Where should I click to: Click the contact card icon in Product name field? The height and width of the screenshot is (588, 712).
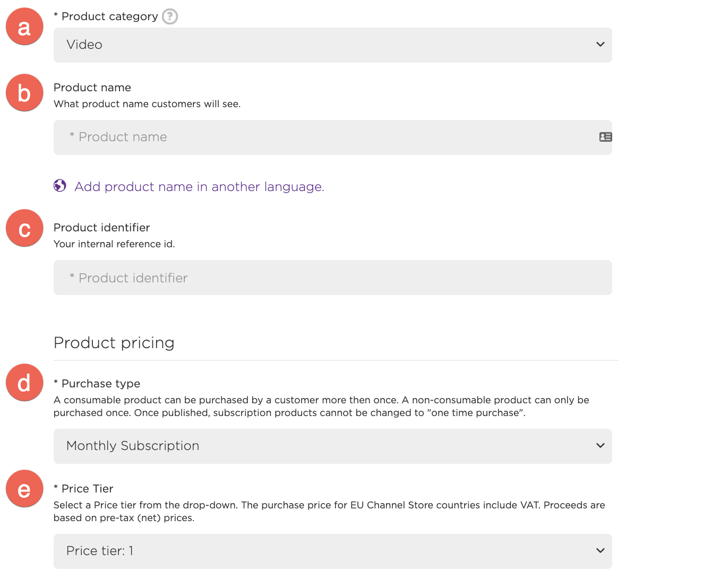tap(605, 137)
